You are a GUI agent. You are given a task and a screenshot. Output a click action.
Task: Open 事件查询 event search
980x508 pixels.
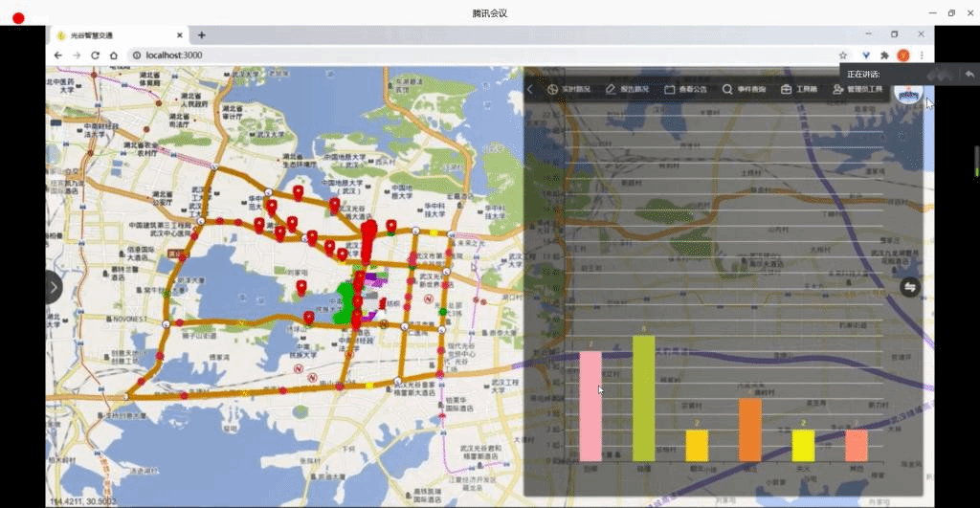[744, 90]
